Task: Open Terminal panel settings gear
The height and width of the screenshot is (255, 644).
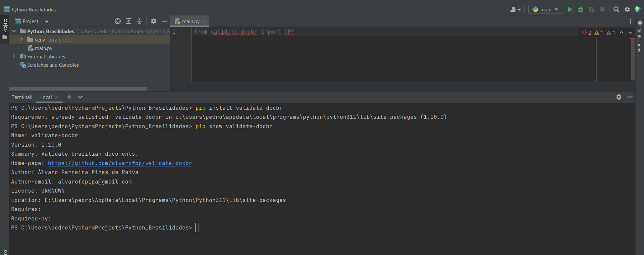Action: pos(619,97)
